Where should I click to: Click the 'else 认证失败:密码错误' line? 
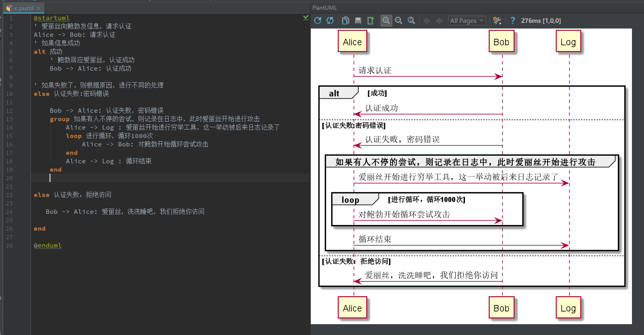point(71,94)
